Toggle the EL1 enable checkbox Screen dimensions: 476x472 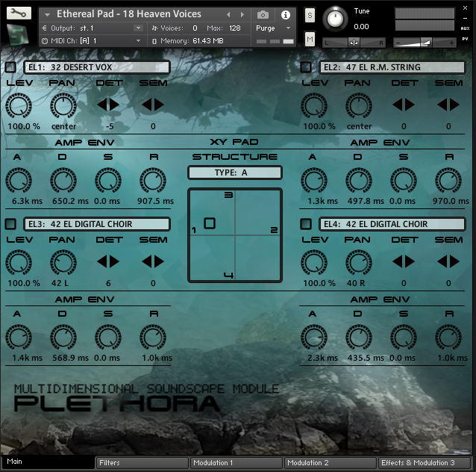10,67
